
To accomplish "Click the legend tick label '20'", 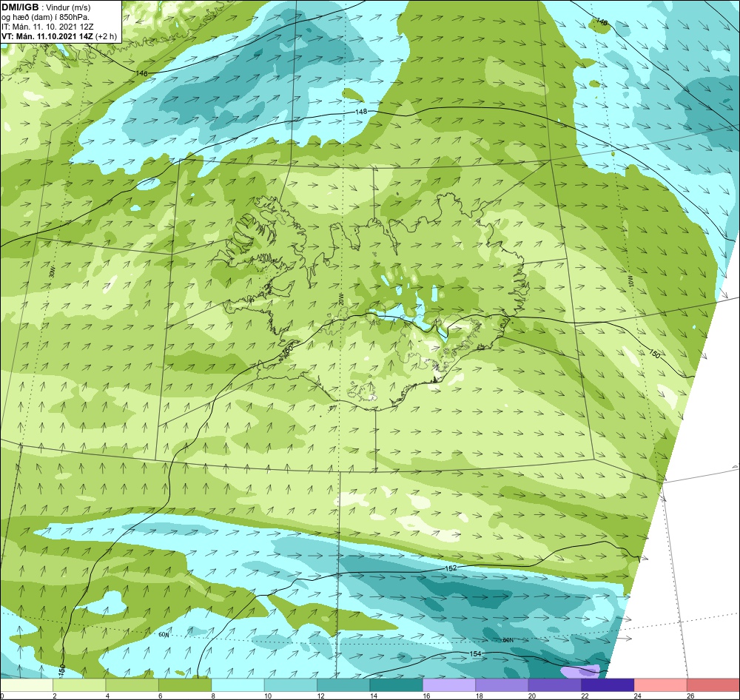I will coord(532,696).
